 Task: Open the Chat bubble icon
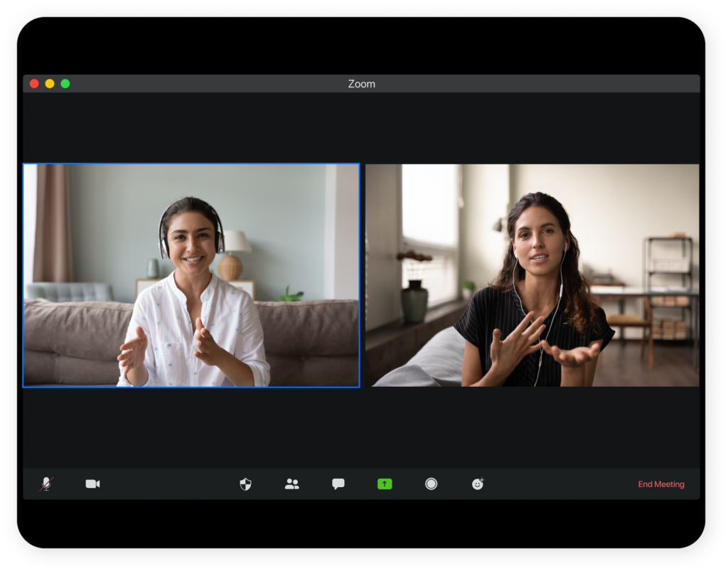point(338,484)
